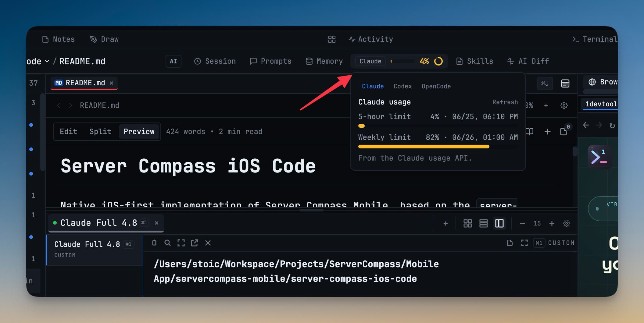Decrease terminal font size

(522, 223)
